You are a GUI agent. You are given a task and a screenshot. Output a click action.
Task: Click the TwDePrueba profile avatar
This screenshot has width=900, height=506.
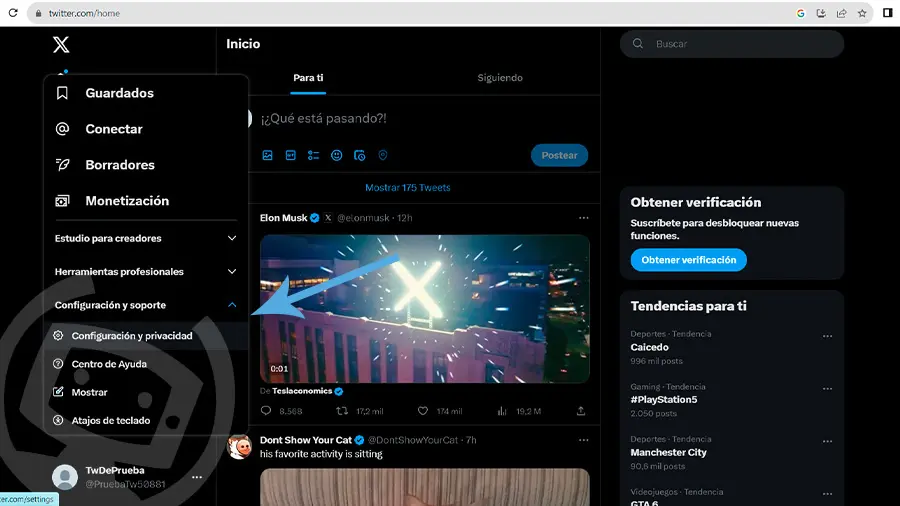(x=65, y=477)
